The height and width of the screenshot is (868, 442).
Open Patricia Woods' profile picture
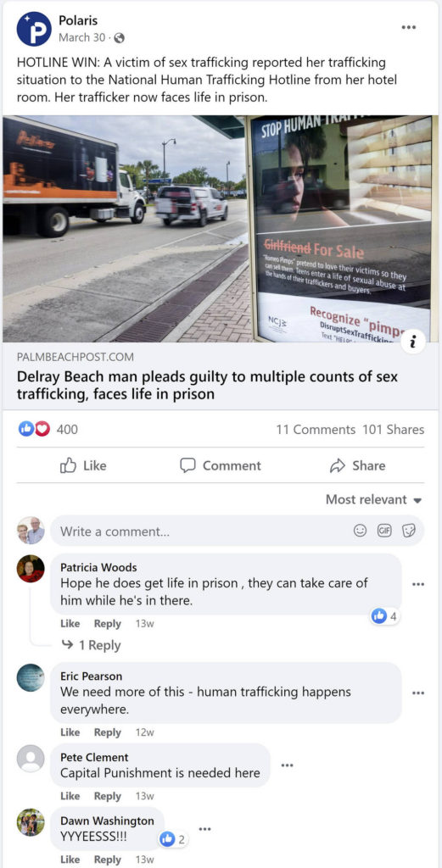pos(31,569)
